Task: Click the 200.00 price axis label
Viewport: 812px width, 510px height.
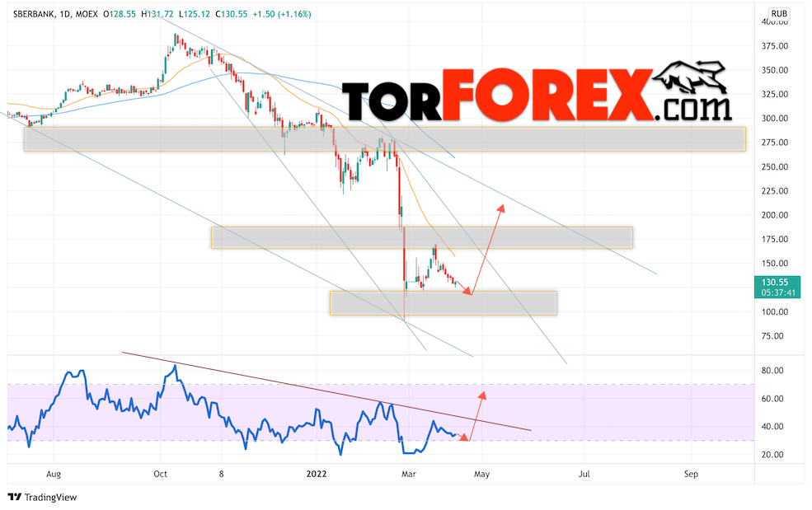Action: coord(775,215)
